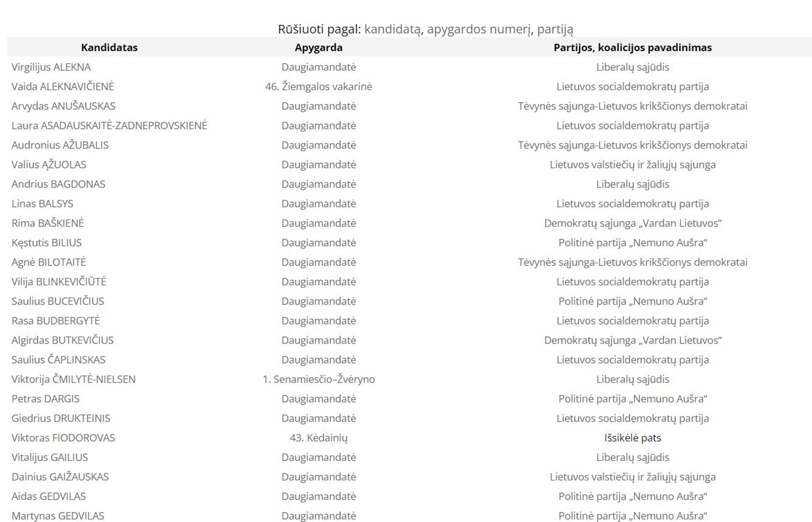Click socialdemokratų partija in ČAPLINSKAS row

pyautogui.click(x=633, y=360)
